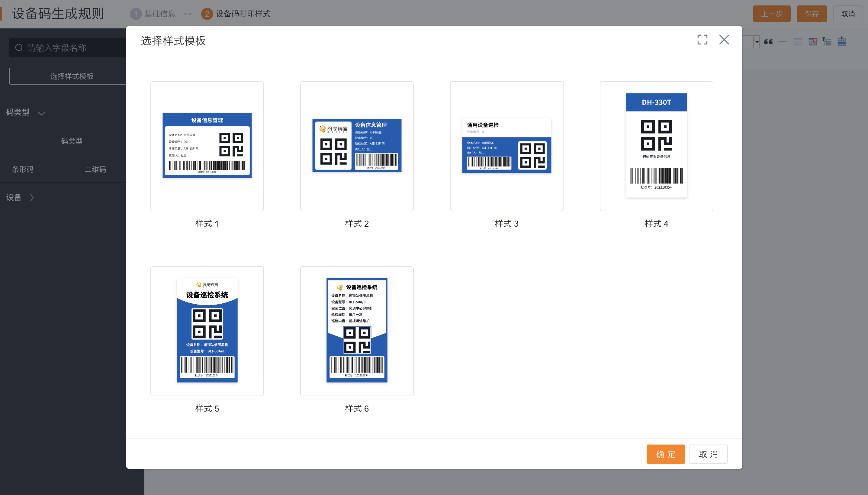Select the 码类型 field item
This screenshot has height=495, width=868.
coord(72,141)
